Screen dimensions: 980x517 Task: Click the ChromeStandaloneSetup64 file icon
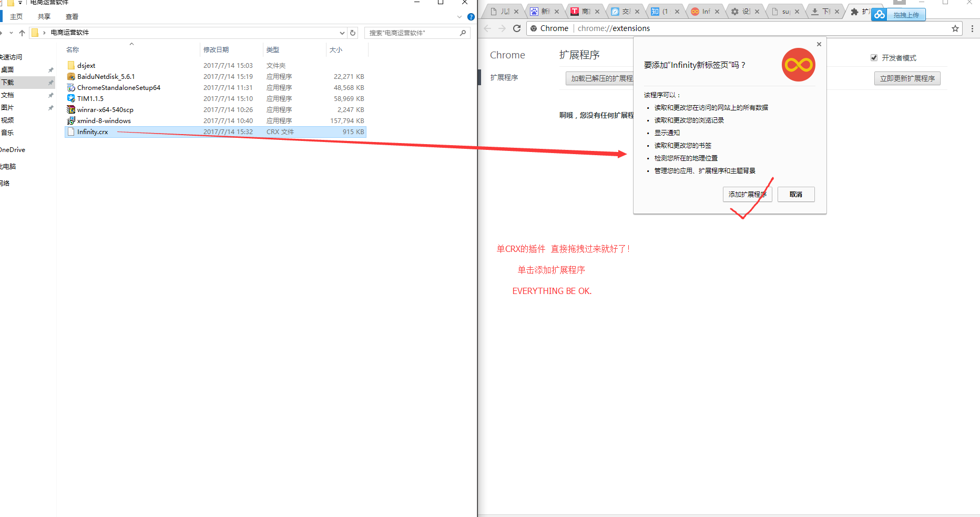pos(71,87)
